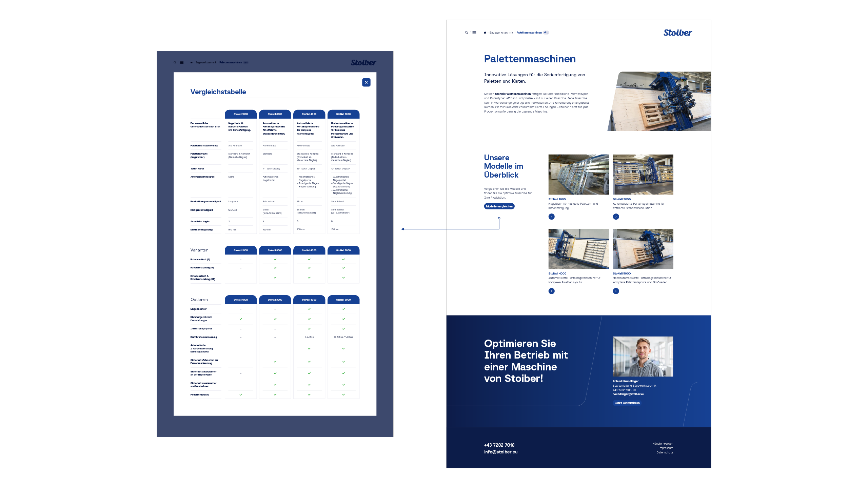Click the Industrienagelgerät check mark under StoNail 4000
868x488 pixels.
point(309,329)
